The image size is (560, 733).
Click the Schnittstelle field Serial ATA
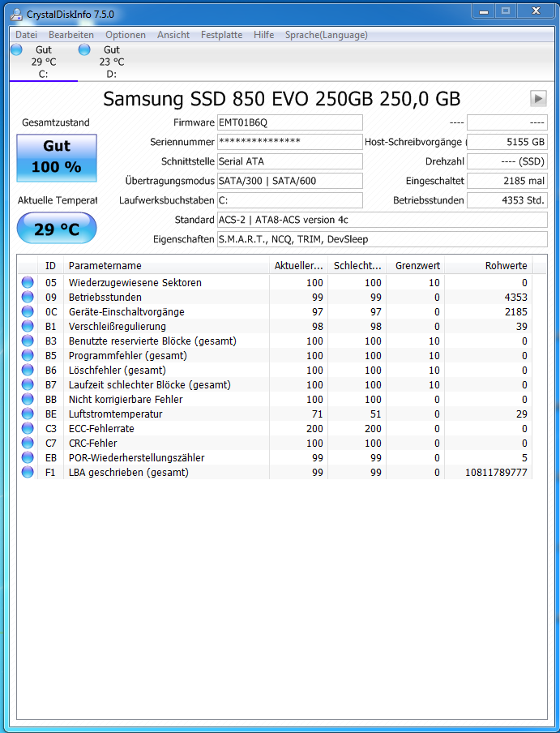pos(289,161)
